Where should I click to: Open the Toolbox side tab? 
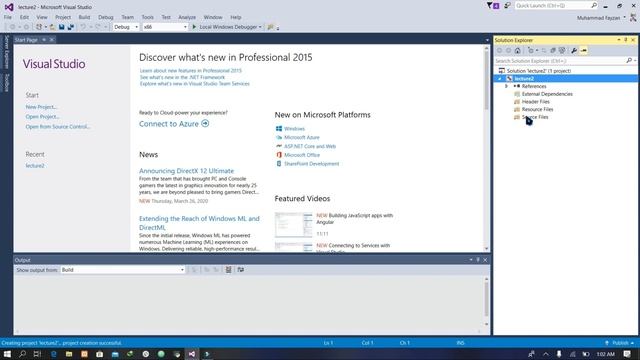tap(6, 82)
